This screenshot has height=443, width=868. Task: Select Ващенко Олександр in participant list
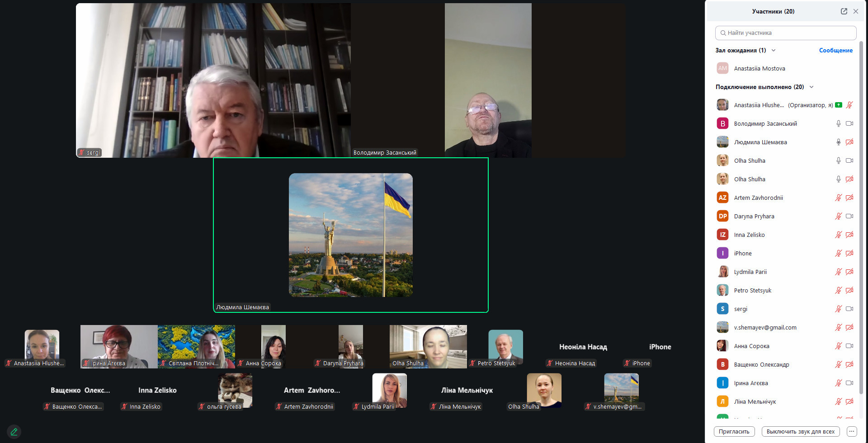761,364
